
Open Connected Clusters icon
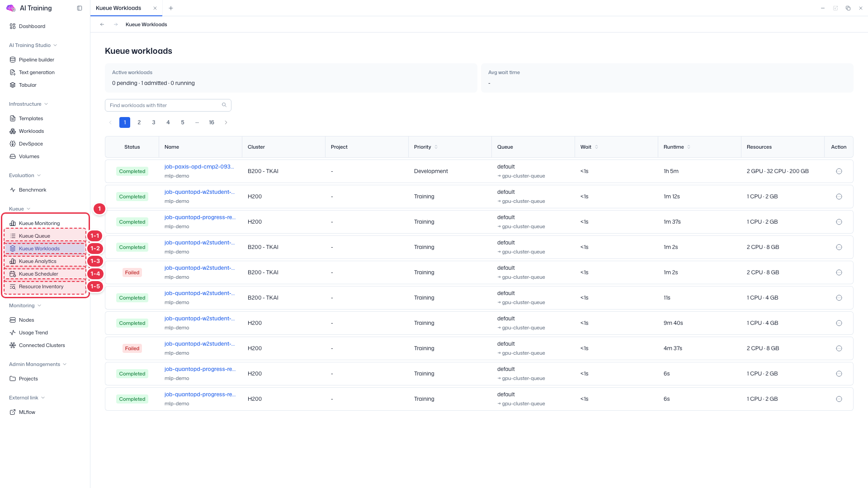[13, 345]
